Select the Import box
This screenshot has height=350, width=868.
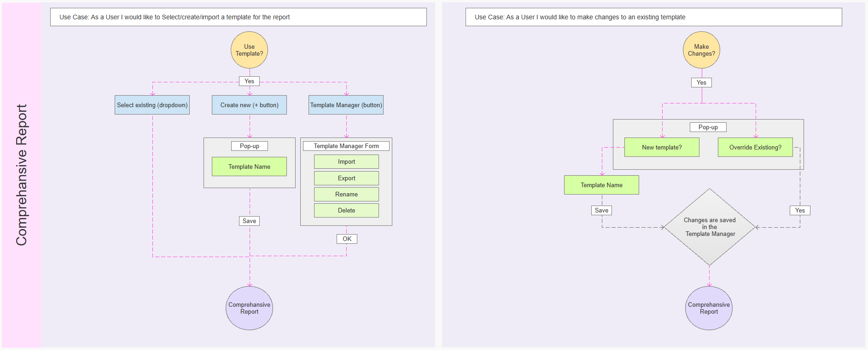click(347, 162)
